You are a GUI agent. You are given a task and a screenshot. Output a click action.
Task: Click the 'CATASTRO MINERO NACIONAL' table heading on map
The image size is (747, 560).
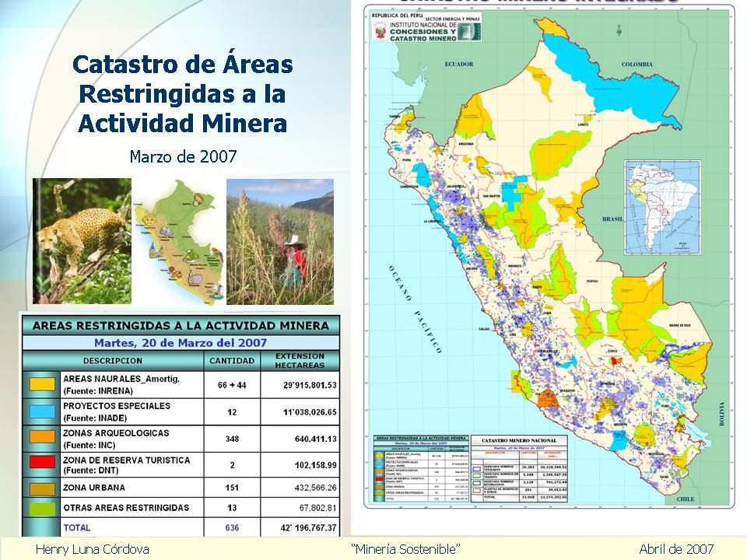[x=519, y=440]
